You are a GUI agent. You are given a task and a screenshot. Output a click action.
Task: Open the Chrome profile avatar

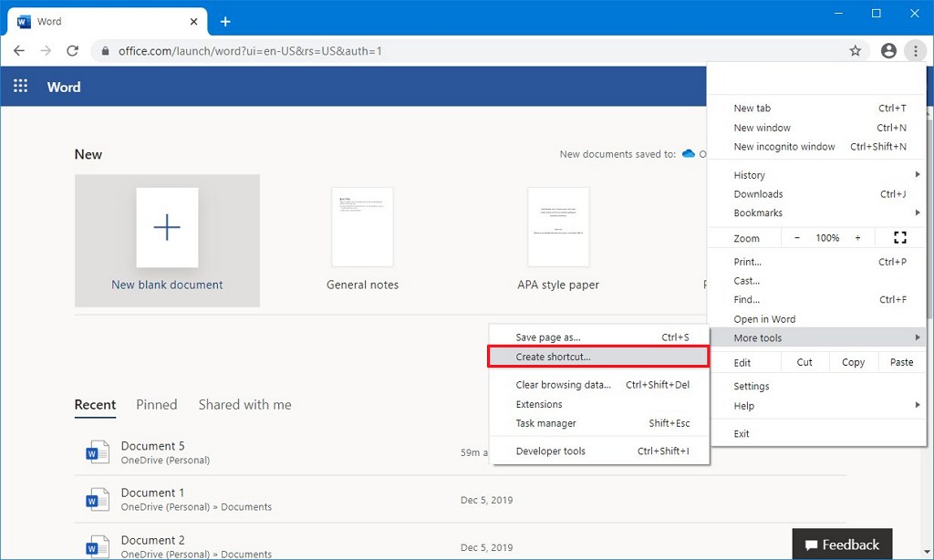(888, 51)
